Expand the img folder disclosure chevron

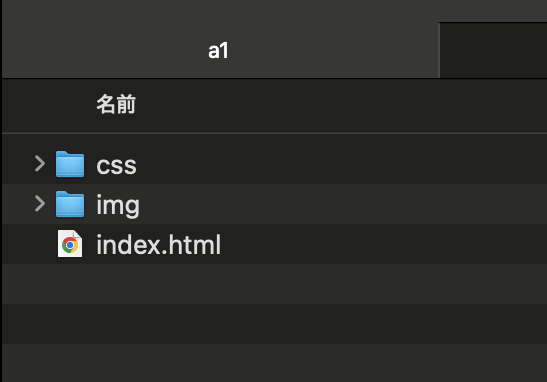point(40,204)
